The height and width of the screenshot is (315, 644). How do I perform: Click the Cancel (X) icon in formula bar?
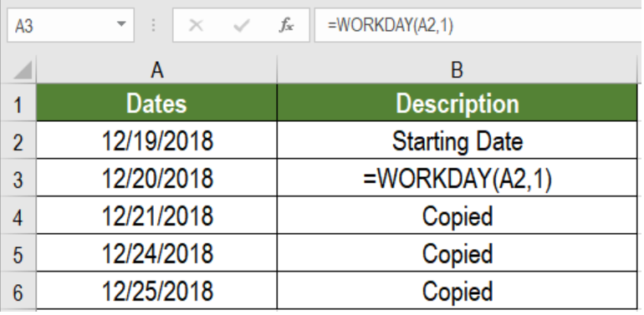(x=196, y=26)
